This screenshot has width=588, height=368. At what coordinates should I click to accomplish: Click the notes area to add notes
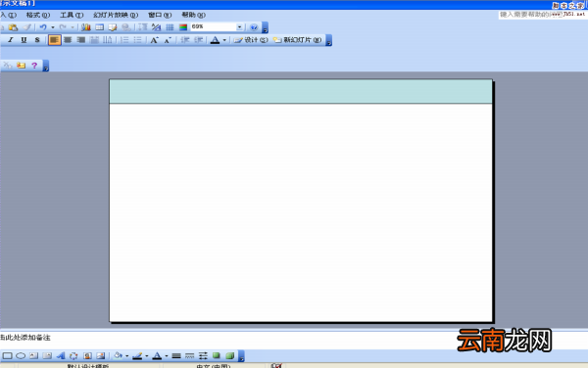pyautogui.click(x=294, y=340)
